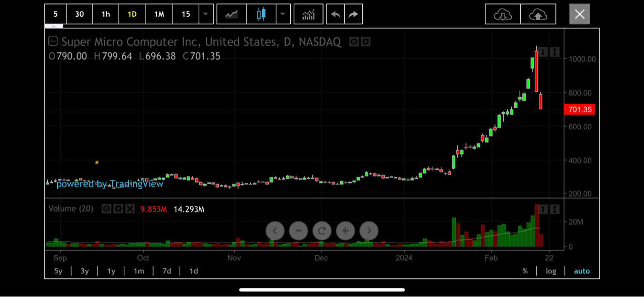The width and height of the screenshot is (644, 297).
Task: Maximize the Volume pane
Action: (x=554, y=209)
